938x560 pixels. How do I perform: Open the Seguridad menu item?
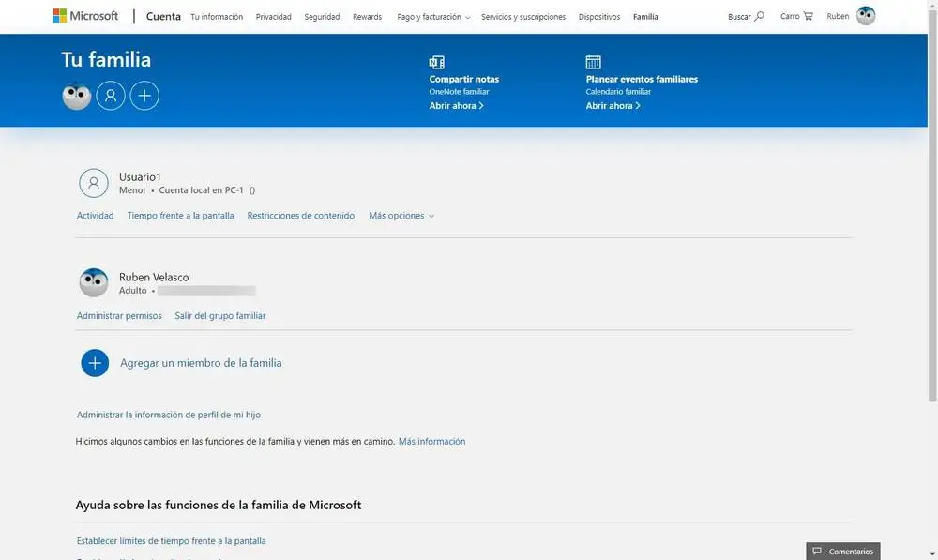pyautogui.click(x=322, y=17)
